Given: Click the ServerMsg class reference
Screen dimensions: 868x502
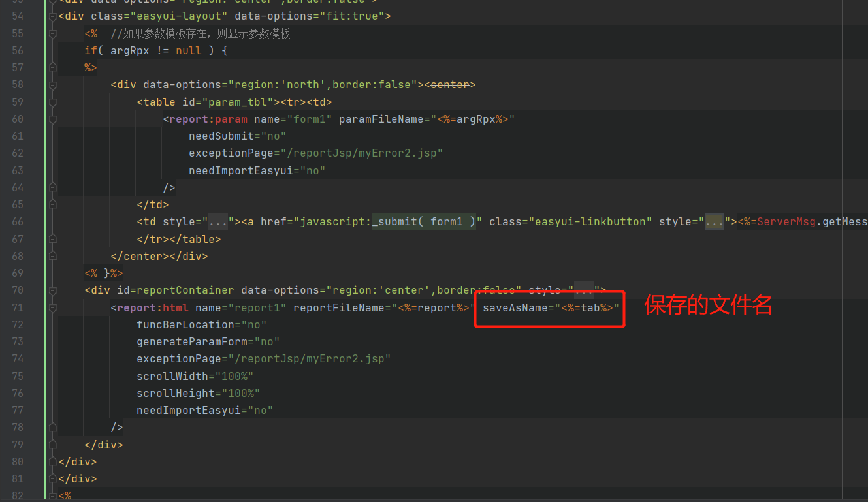Looking at the screenshot, I should tap(786, 222).
